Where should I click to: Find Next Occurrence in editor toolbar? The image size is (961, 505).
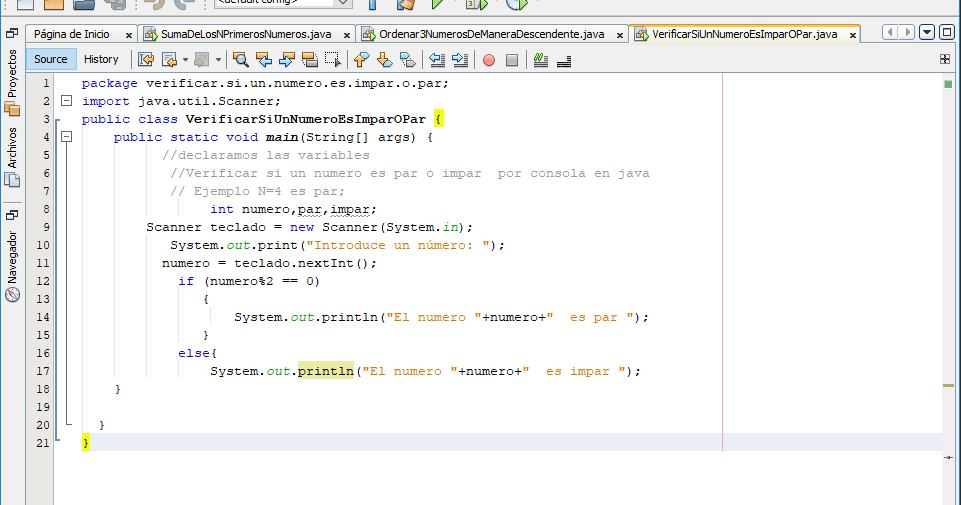[287, 59]
